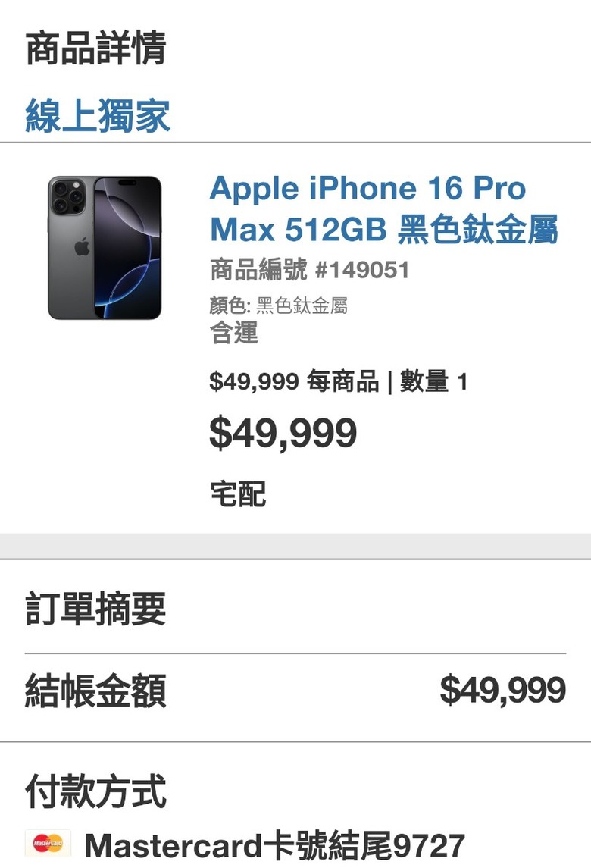
Task: Click the bold $49,999 item subtotal
Action: 283,433
